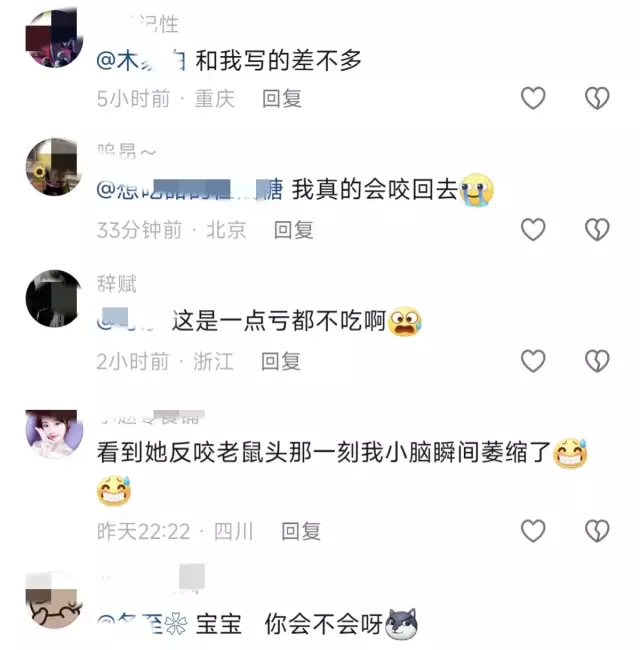The image size is (640, 650).
Task: Like the comment by 辞赋
Action: 533,361
